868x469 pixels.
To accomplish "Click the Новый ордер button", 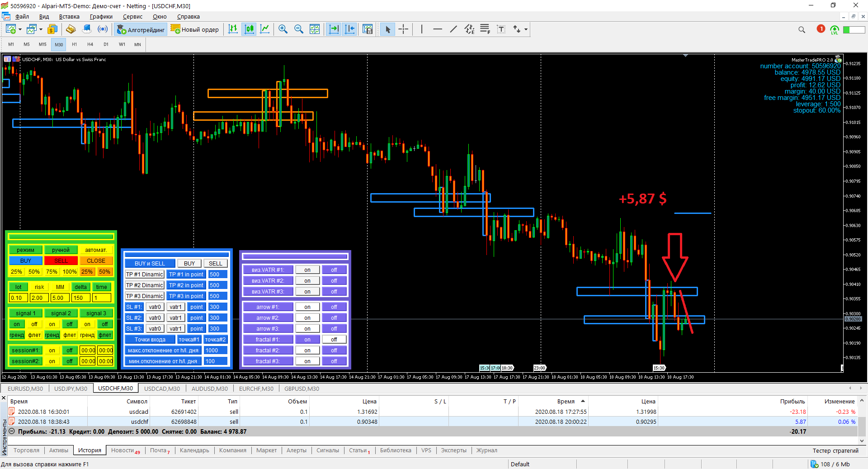I will click(195, 30).
